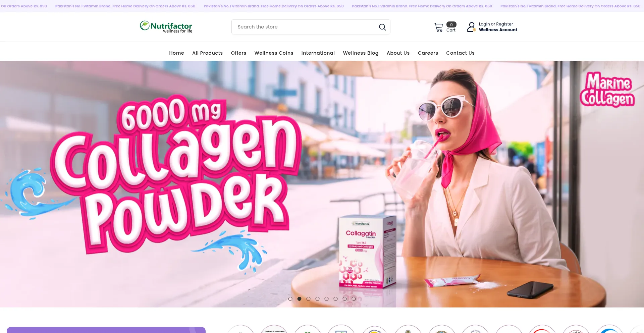Image resolution: width=644 pixels, height=333 pixels.
Task: Select the International menu item
Action: pyautogui.click(x=318, y=53)
